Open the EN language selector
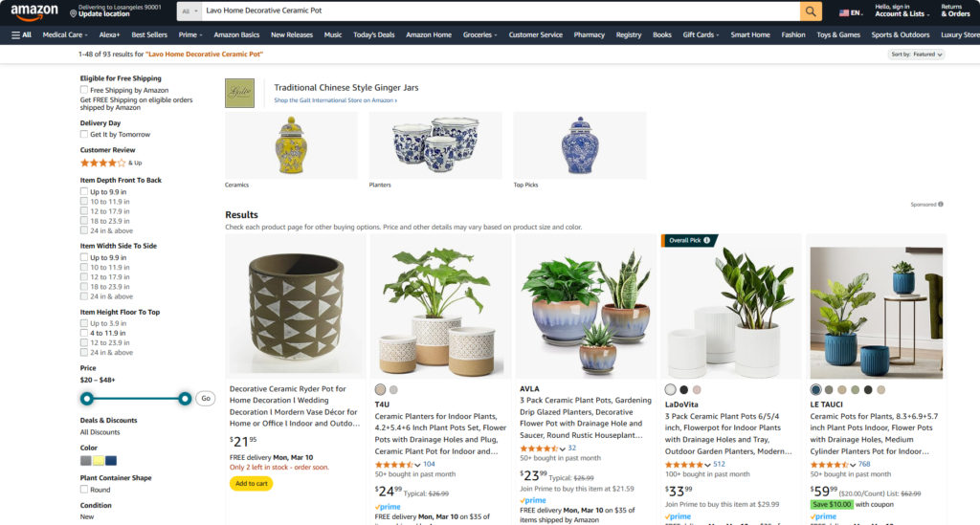The image size is (980, 525). coord(850,12)
